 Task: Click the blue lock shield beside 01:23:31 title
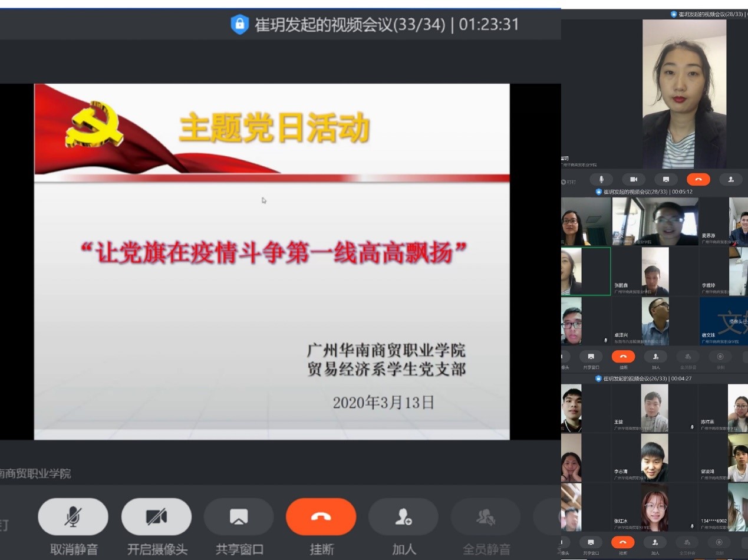click(239, 24)
